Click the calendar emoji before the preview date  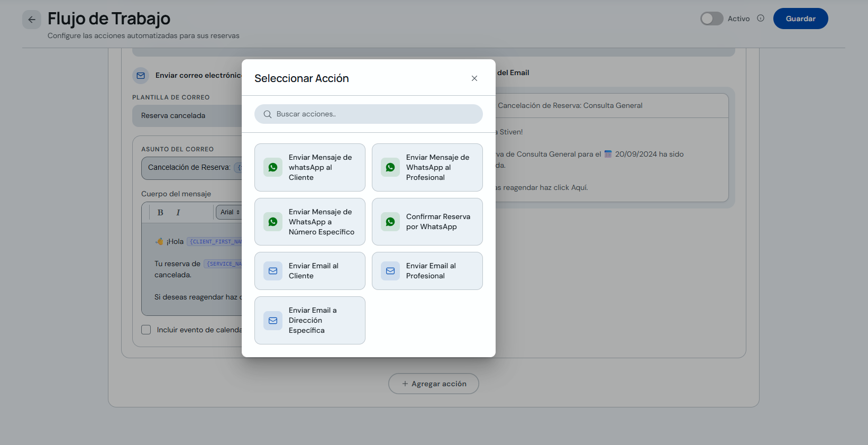(608, 154)
